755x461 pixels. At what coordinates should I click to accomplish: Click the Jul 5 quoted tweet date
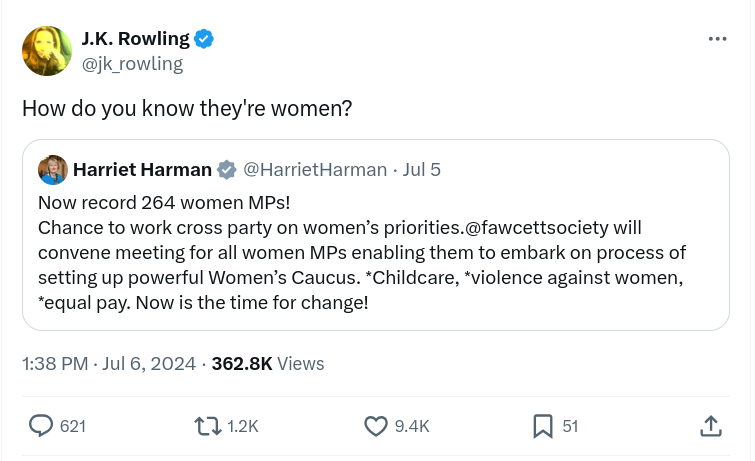(x=421, y=169)
